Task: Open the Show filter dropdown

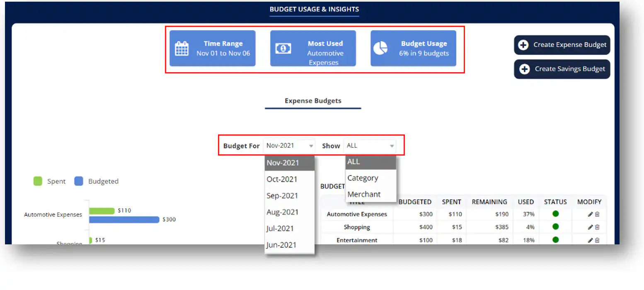Action: click(x=370, y=146)
